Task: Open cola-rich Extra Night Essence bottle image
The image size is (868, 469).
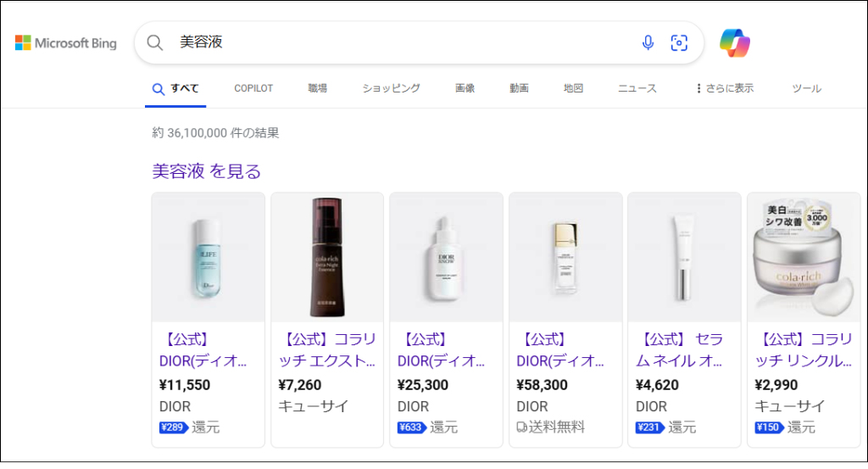Action: point(327,258)
